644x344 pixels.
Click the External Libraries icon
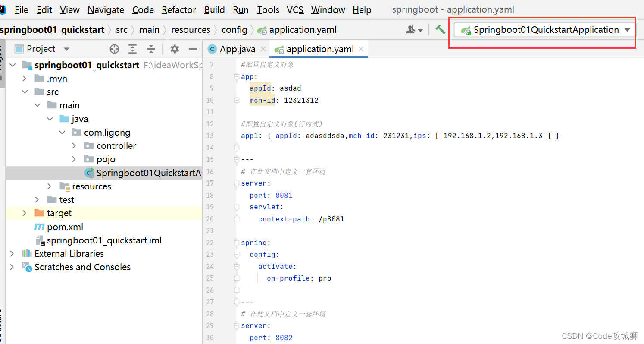pos(27,253)
